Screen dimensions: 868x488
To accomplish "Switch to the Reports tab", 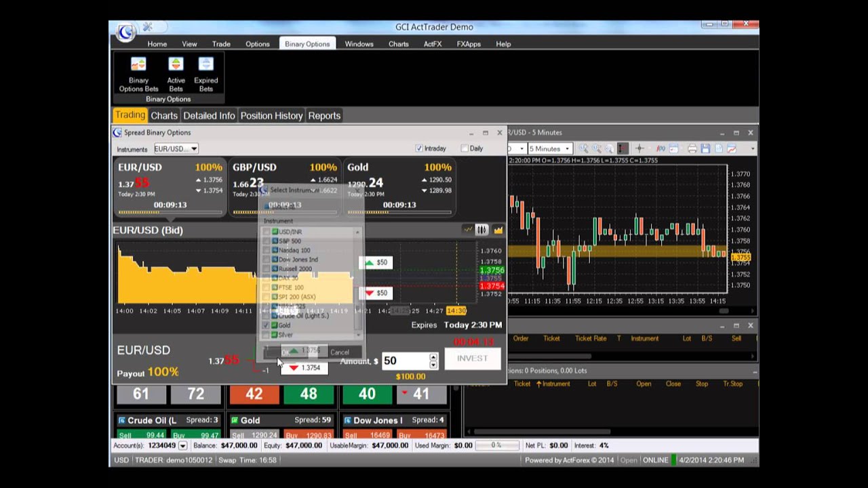I will 324,116.
